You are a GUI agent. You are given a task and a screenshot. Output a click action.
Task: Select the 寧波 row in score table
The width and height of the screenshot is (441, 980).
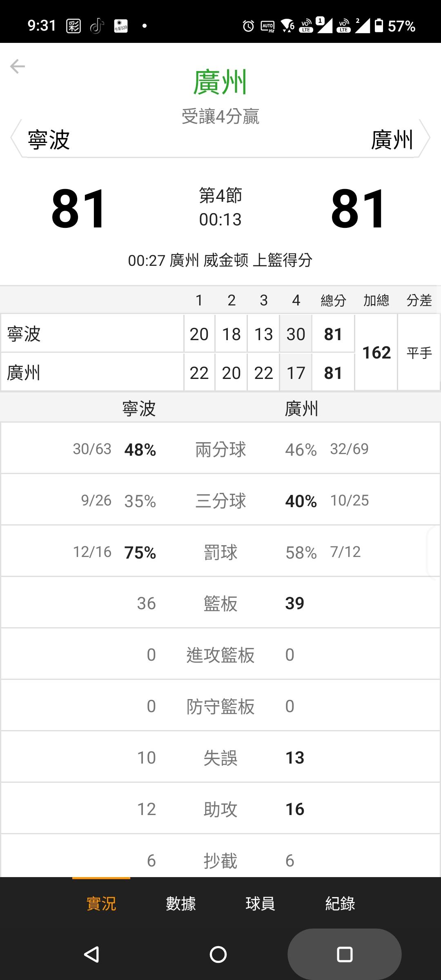92,334
